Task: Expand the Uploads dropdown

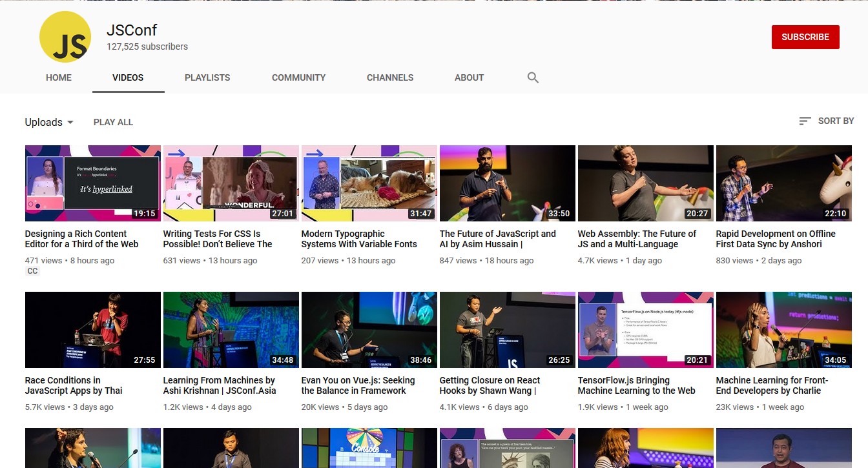Action: 49,122
